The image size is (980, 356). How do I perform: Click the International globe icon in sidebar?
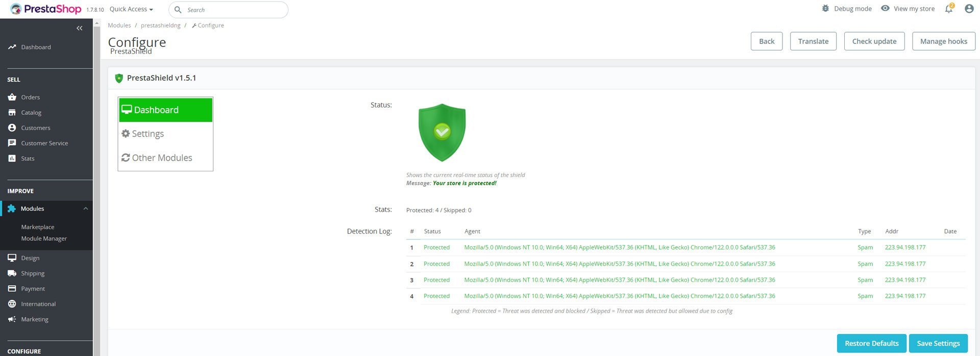click(x=12, y=304)
